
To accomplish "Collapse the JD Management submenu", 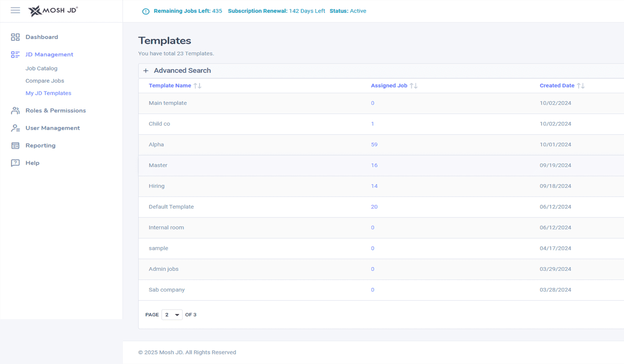I will tap(49, 54).
